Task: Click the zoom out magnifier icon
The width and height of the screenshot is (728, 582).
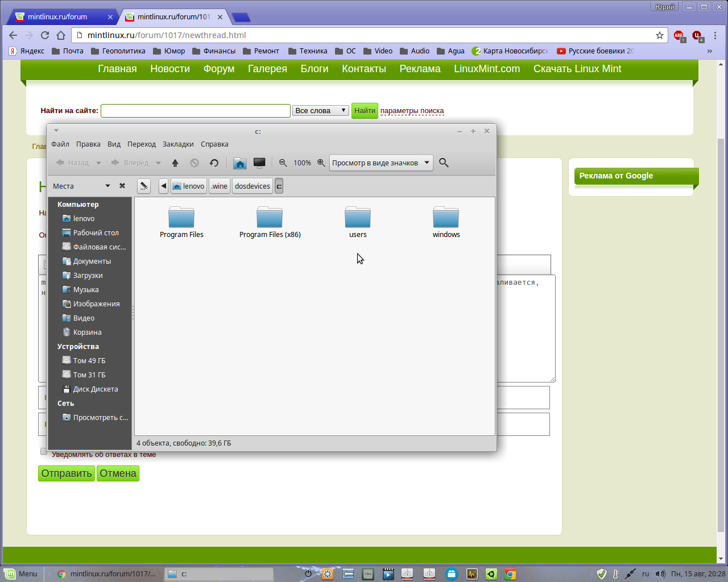Action: (x=283, y=163)
